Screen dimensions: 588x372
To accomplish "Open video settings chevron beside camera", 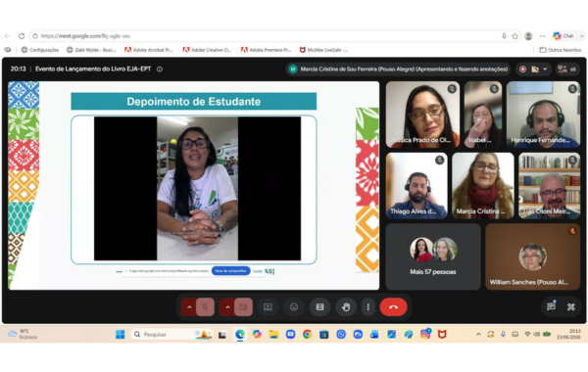I will tap(227, 307).
